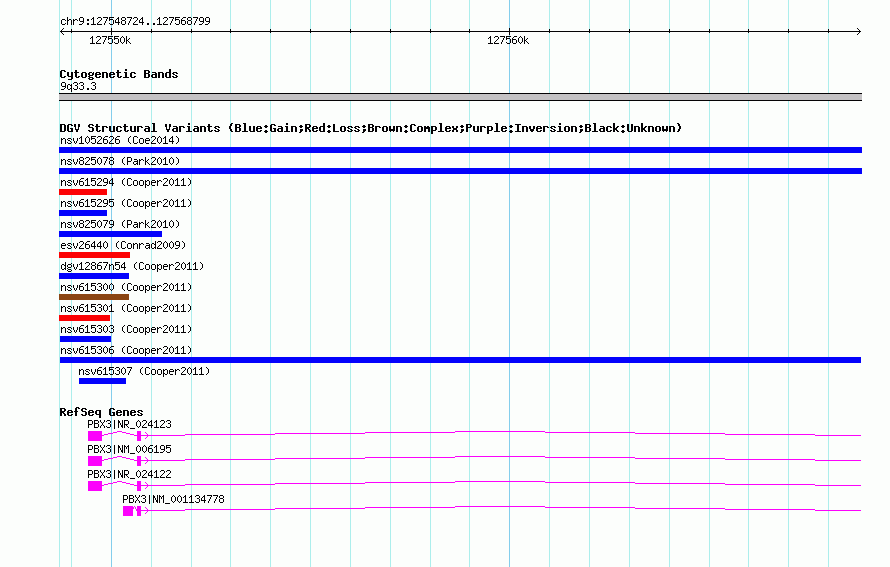Open the nsv825078 (Park2010) label
Image resolution: width=890 pixels, height=567 pixels.
click(x=120, y=161)
